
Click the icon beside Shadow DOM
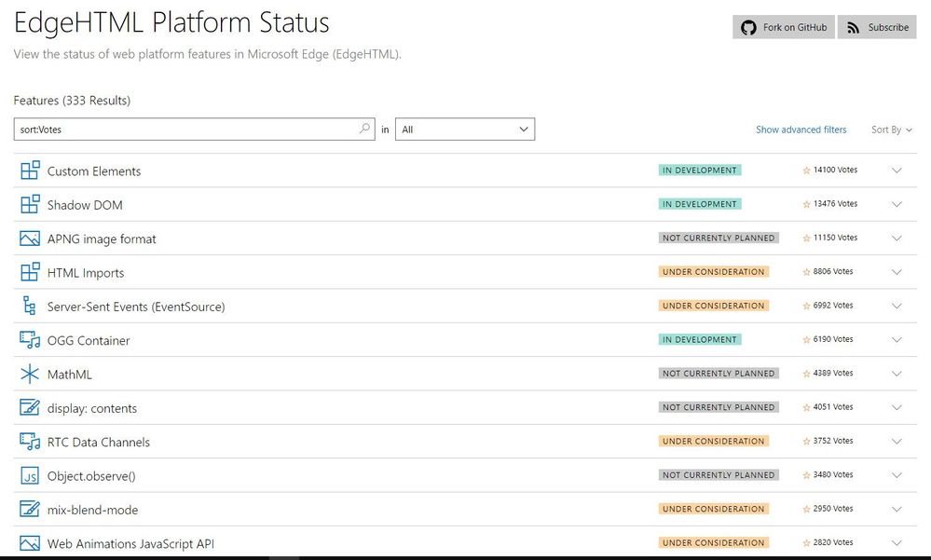coord(30,204)
